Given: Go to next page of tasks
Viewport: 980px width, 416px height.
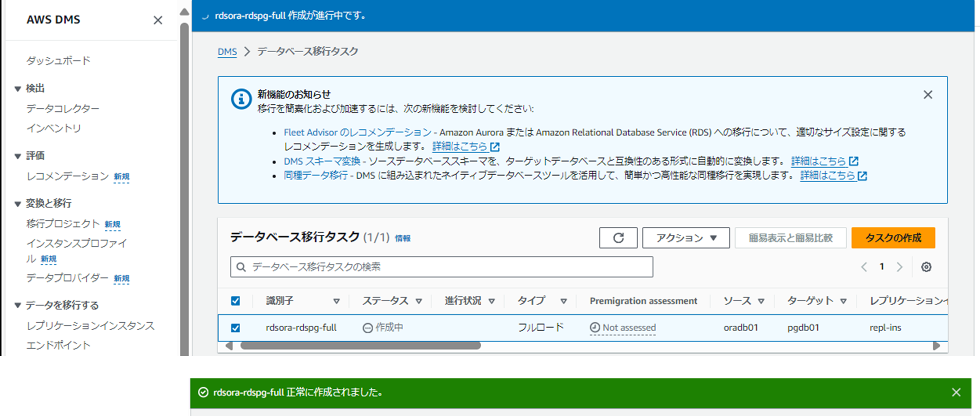Looking at the screenshot, I should tap(900, 267).
